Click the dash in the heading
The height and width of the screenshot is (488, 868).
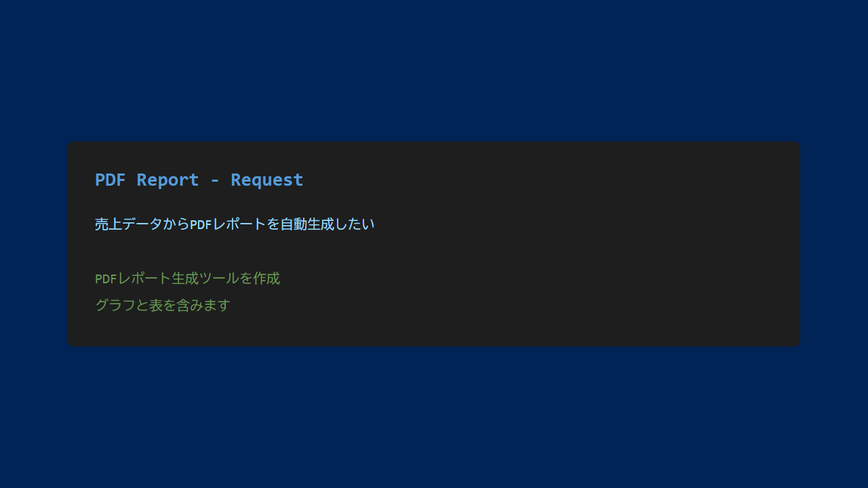click(x=214, y=180)
